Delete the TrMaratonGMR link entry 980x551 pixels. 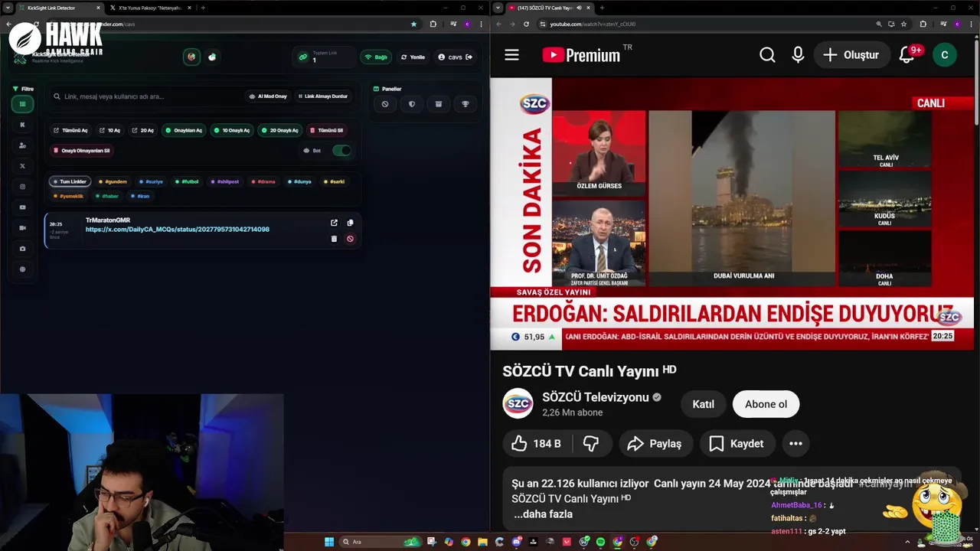[x=334, y=239]
